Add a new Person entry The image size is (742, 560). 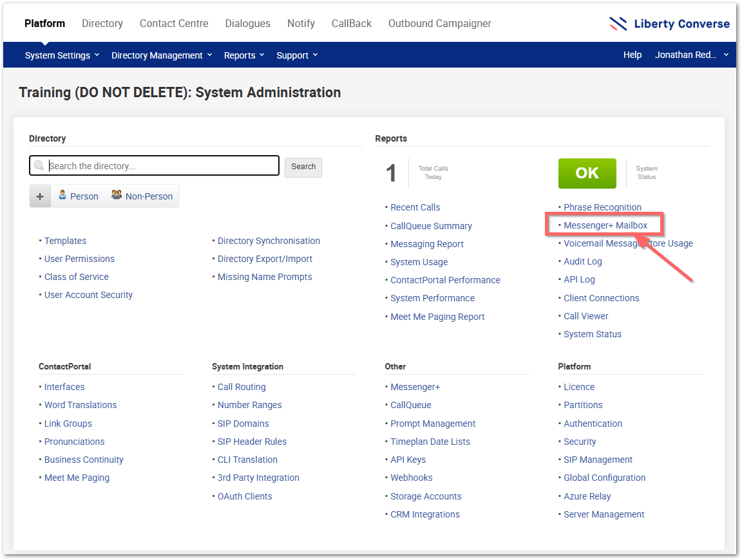(79, 196)
